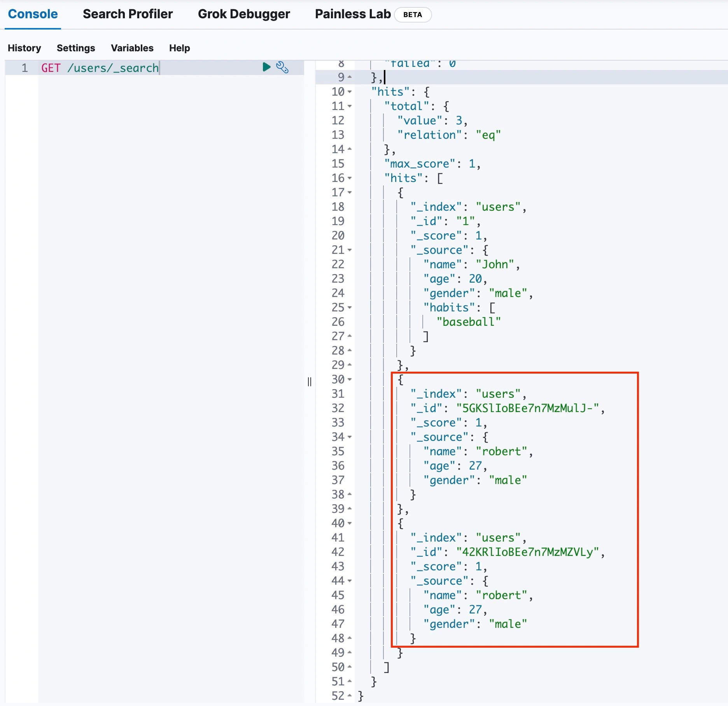This screenshot has width=728, height=706.
Task: Collapse the "habits" array at line 25
Action: (350, 308)
